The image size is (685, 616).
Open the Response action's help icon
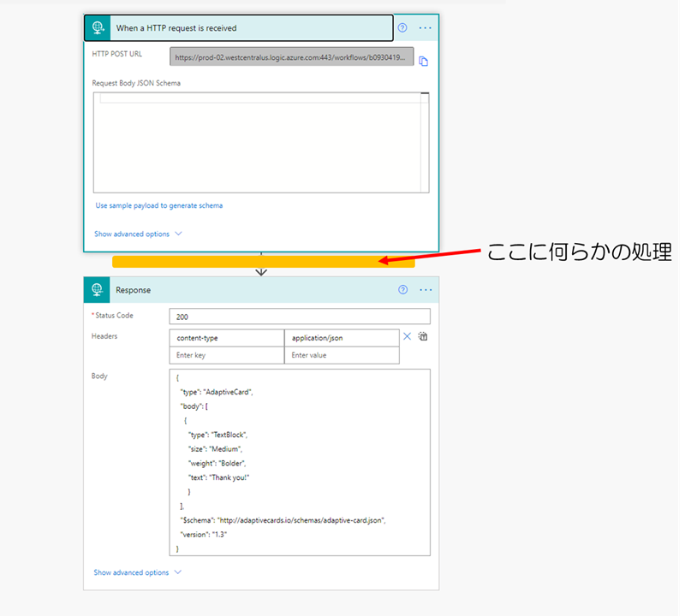[402, 290]
